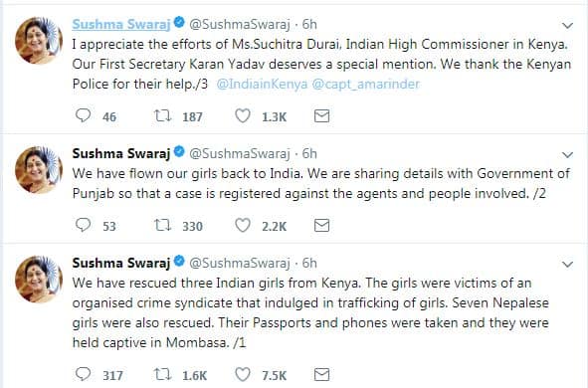The image size is (588, 388).
Task: Reply to the tweet thanking Kenyan Police
Action: [x=83, y=115]
